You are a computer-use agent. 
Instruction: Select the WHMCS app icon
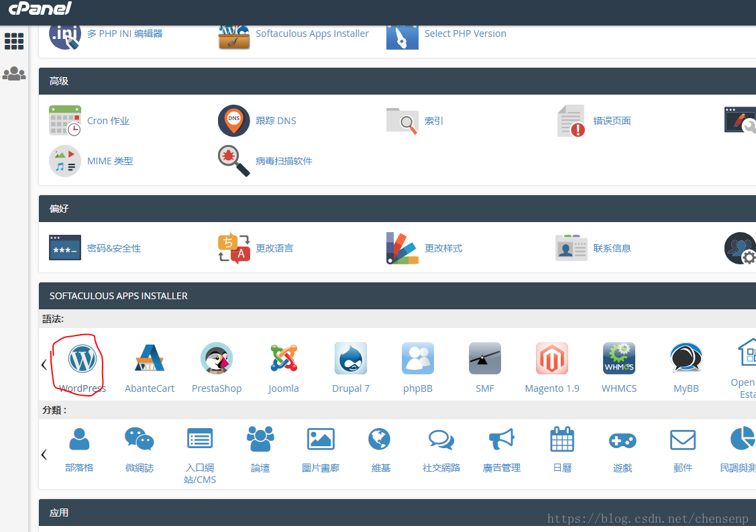(x=618, y=358)
